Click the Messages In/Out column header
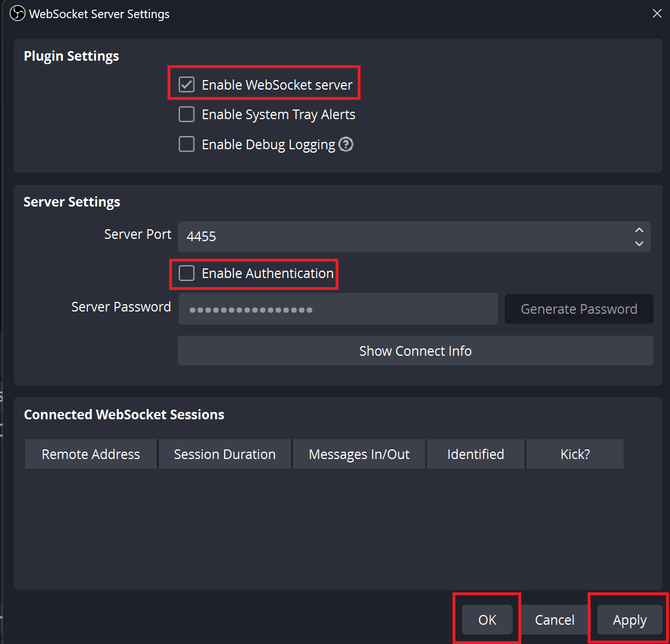 [359, 454]
